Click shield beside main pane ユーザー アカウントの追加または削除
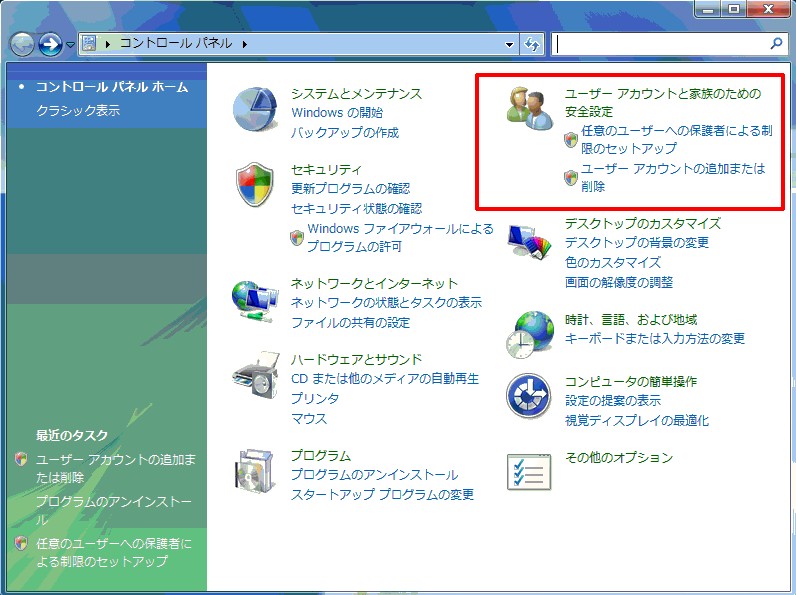Viewport: 796px width, 595px height. pyautogui.click(x=571, y=178)
